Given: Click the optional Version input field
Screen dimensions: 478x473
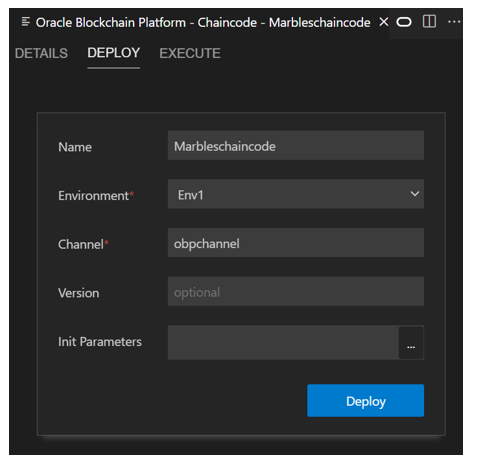Looking at the screenshot, I should pos(296,291).
